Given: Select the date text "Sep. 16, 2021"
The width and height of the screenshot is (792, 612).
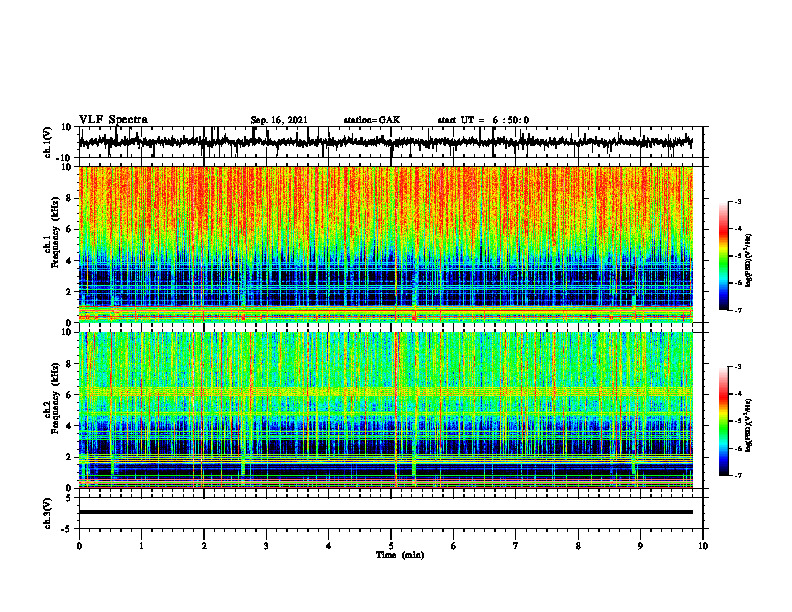Looking at the screenshot, I should (x=279, y=120).
